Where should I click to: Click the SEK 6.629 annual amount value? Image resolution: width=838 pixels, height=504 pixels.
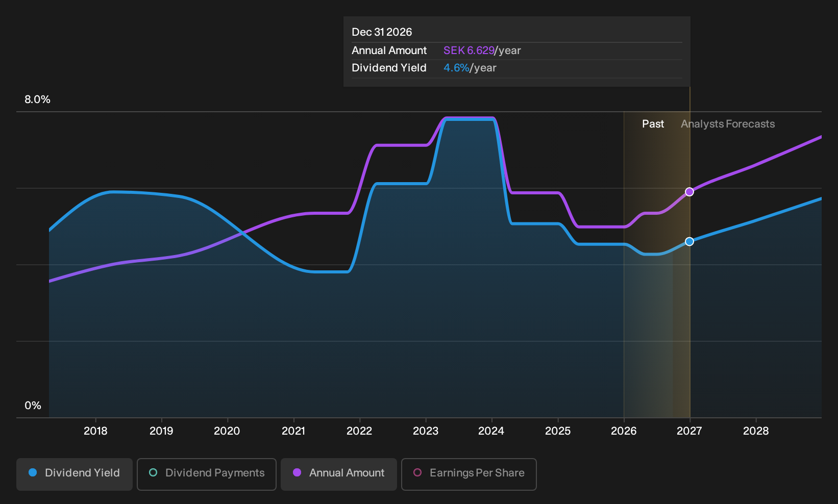click(x=469, y=51)
